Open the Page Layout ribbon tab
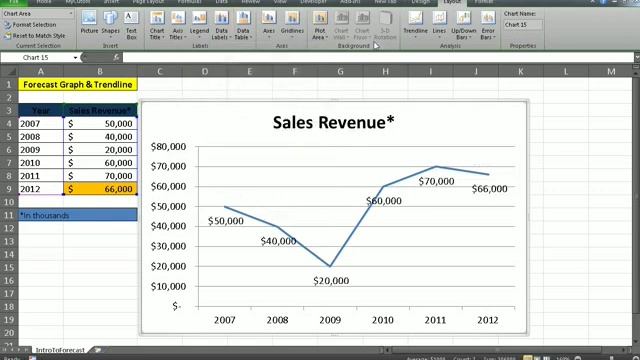 tap(149, 2)
